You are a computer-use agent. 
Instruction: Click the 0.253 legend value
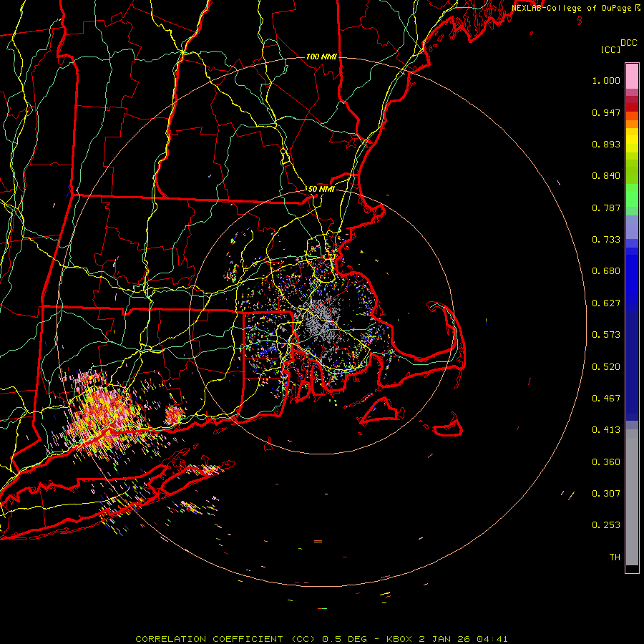coord(606,525)
